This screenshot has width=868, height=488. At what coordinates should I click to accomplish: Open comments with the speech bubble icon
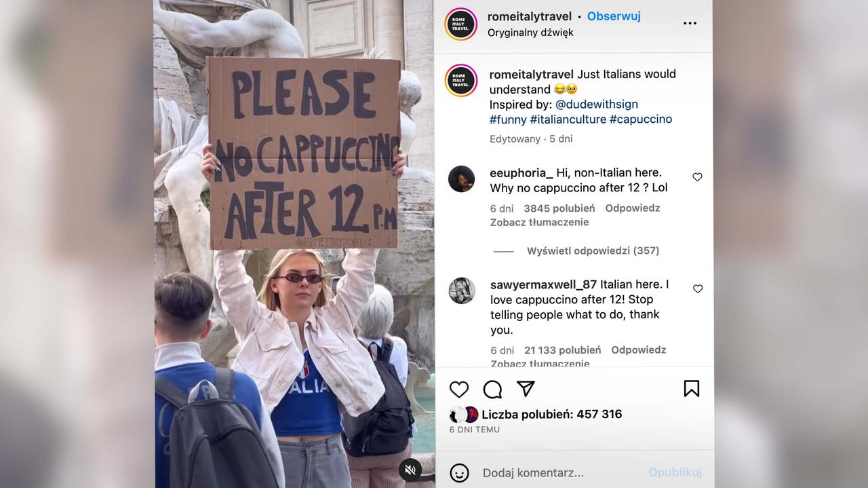coord(492,389)
